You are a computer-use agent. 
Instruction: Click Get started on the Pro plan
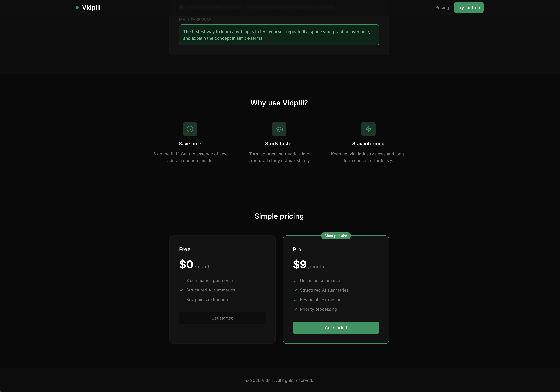coord(336,328)
